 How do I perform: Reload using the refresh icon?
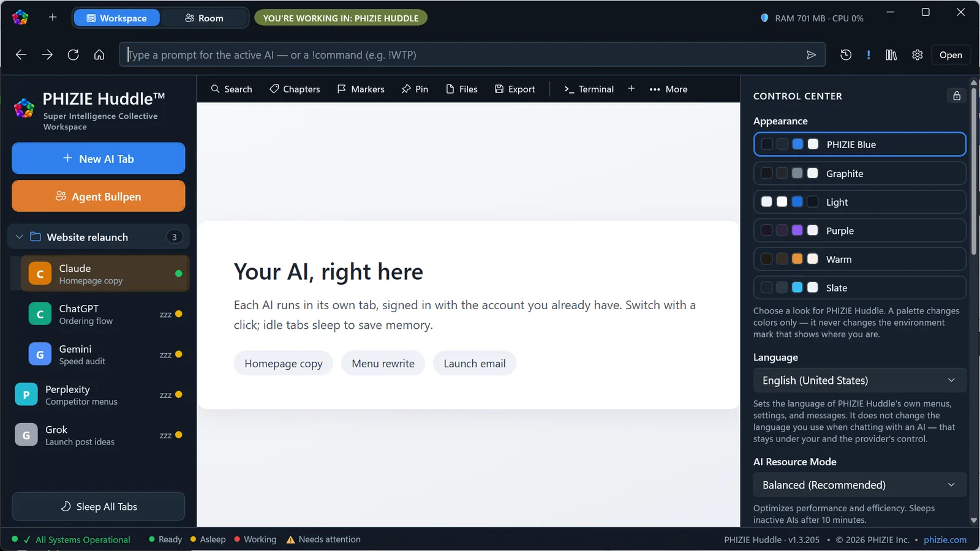[73, 55]
